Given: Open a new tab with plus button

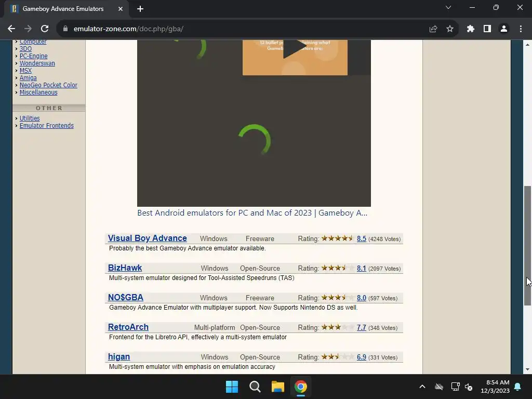Looking at the screenshot, I should click(x=140, y=9).
